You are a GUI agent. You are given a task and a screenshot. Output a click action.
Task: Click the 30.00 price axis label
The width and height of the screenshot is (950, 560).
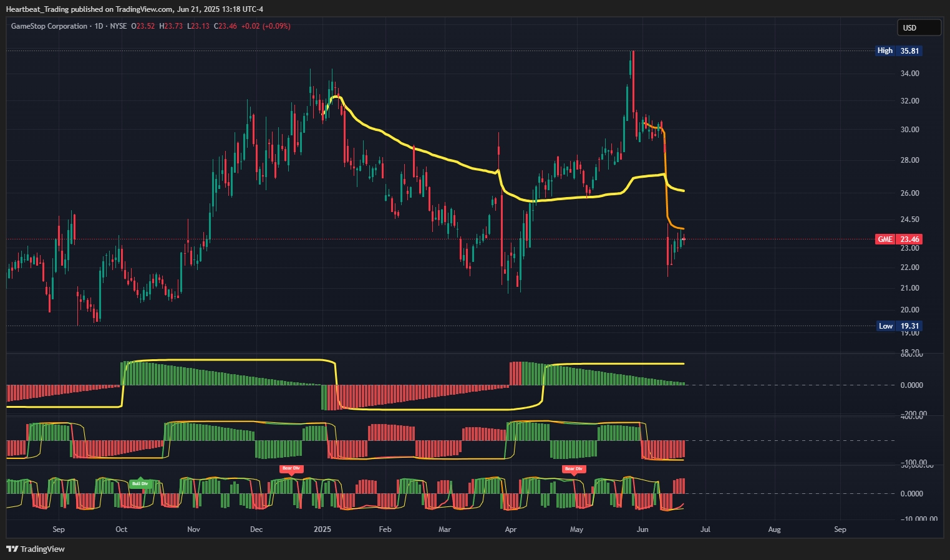(x=910, y=130)
